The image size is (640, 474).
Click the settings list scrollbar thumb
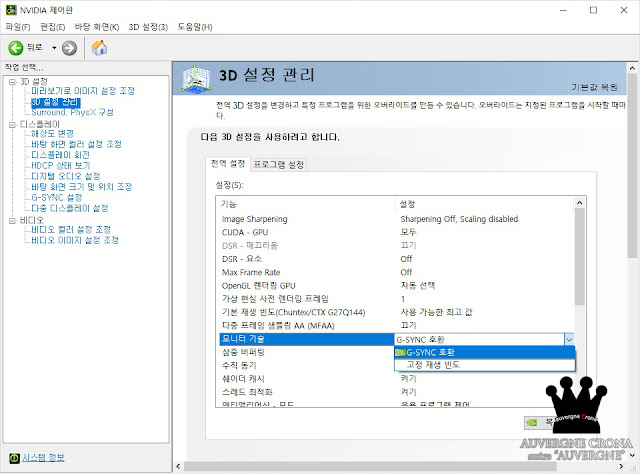tap(580, 256)
